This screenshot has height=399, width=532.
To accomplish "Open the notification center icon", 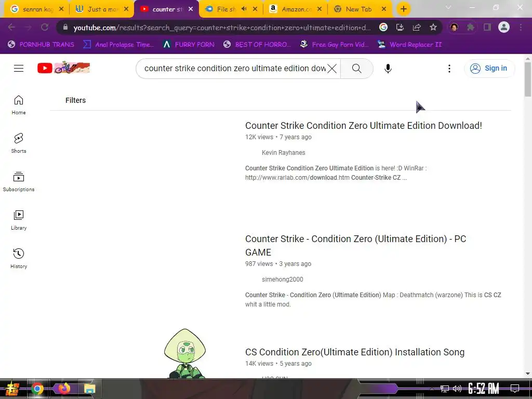I will pyautogui.click(x=515, y=389).
